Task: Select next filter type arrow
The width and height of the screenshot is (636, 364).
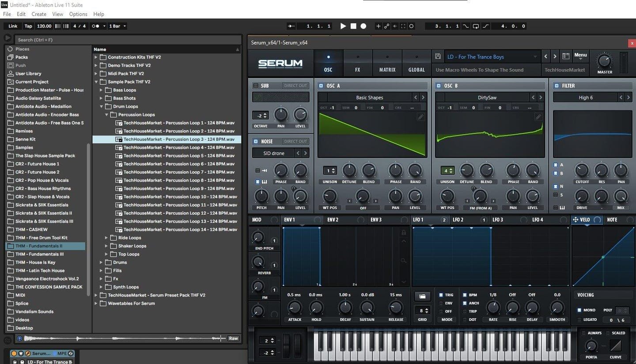Action: (628, 98)
